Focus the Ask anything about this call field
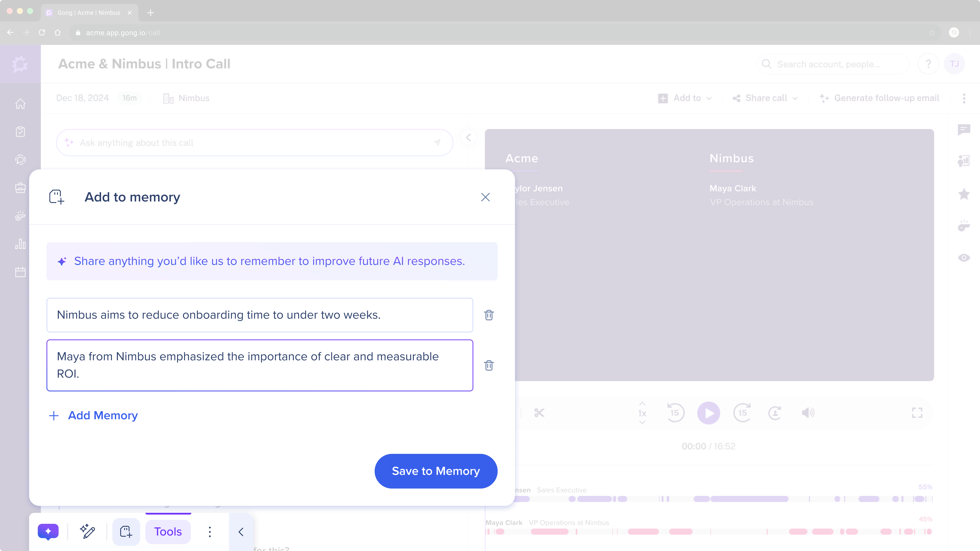The width and height of the screenshot is (980, 551). [254, 143]
